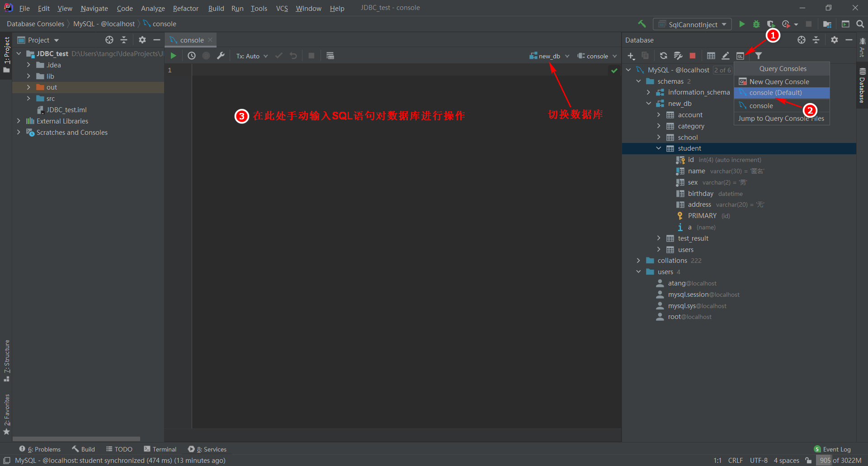Open query history clock icon
The height and width of the screenshot is (466, 868).
pyautogui.click(x=192, y=56)
